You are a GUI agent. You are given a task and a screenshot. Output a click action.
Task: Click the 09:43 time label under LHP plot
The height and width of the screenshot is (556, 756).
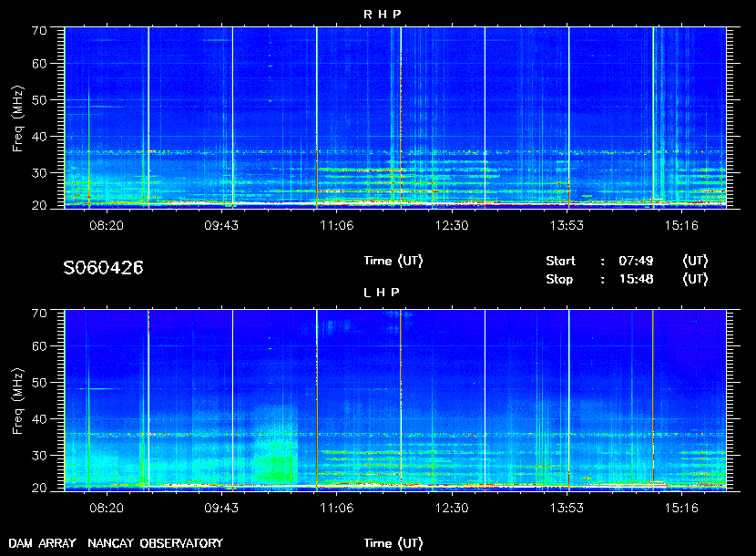pyautogui.click(x=221, y=509)
